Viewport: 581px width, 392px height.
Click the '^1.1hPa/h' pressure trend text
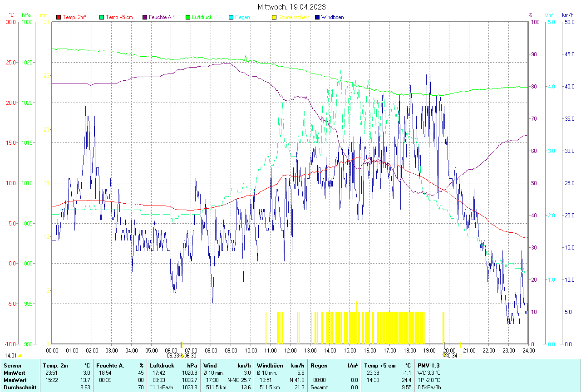click(162, 387)
